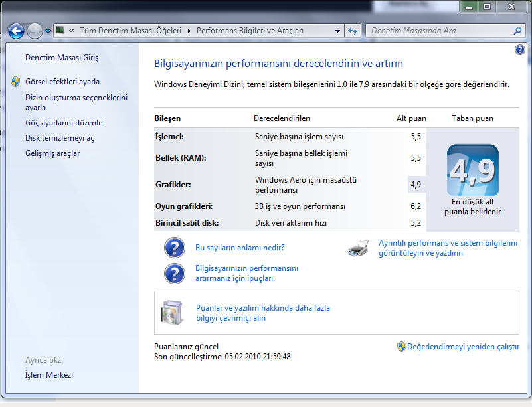Open Bu sayıların anlamı nedir? link
The image size is (532, 407).
[x=240, y=248]
